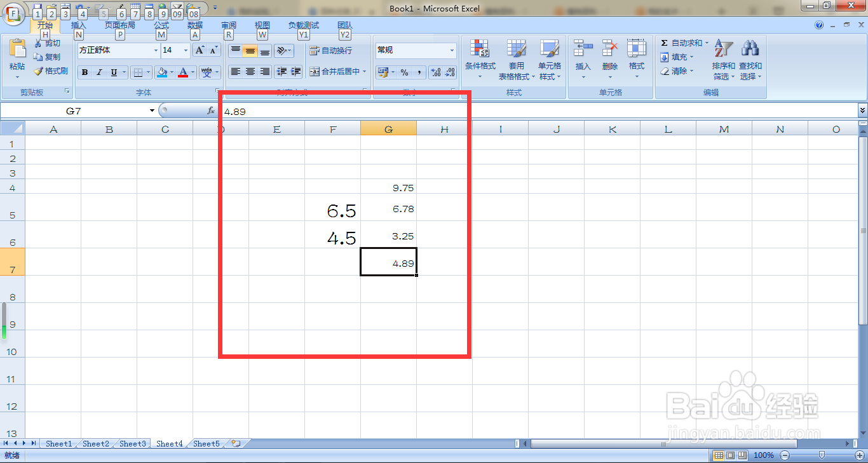The width and height of the screenshot is (868, 463).
Task: Toggle align text right
Action: 265,72
